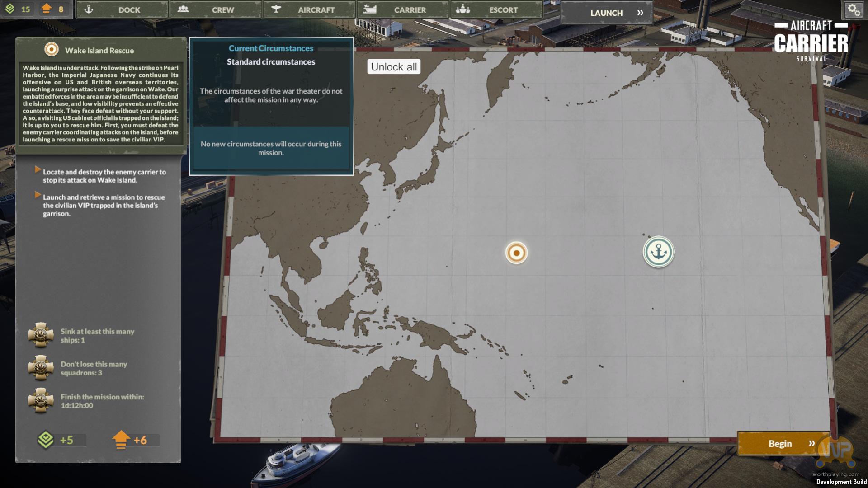The width and height of the screenshot is (868, 488).
Task: Click the anchor home port marker on map
Action: (658, 252)
